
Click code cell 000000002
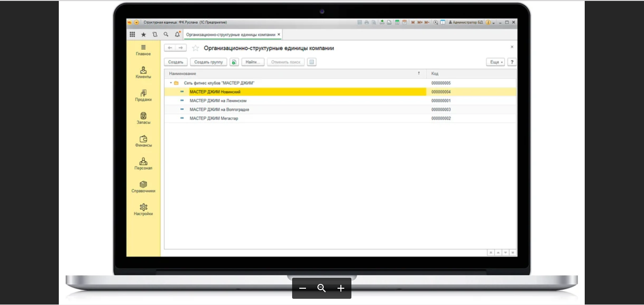pyautogui.click(x=441, y=118)
